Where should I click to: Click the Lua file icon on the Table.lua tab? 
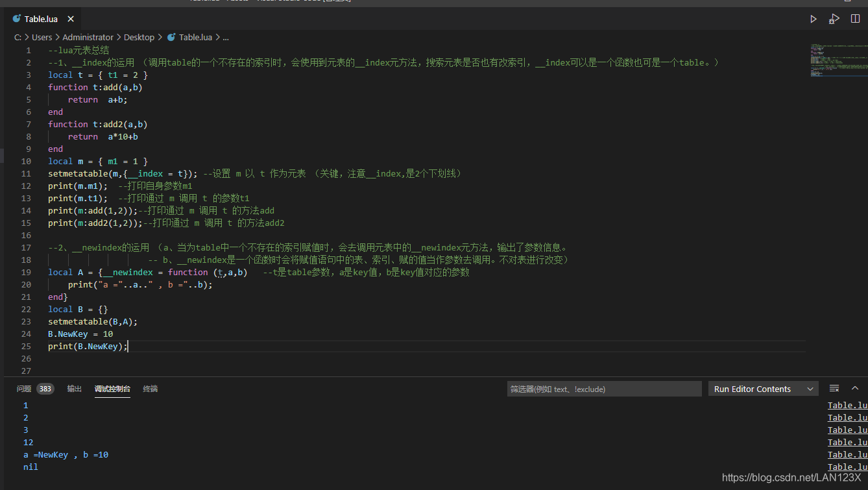click(17, 19)
